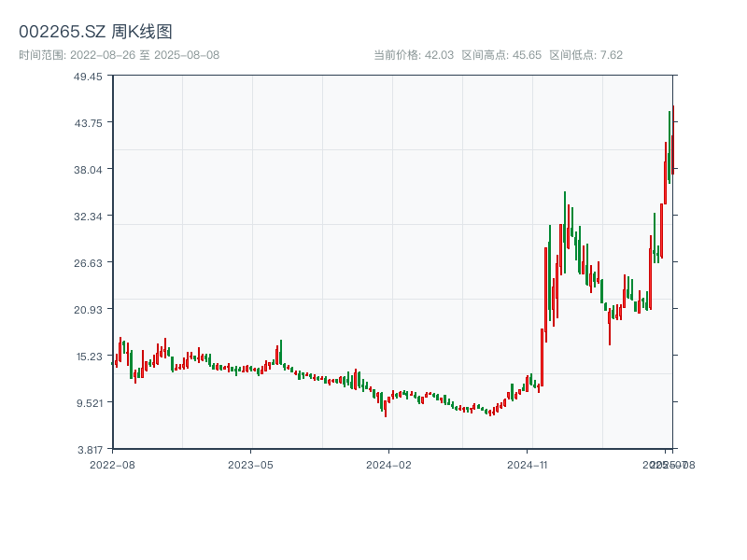Click y-axis value 38.04

coord(88,170)
